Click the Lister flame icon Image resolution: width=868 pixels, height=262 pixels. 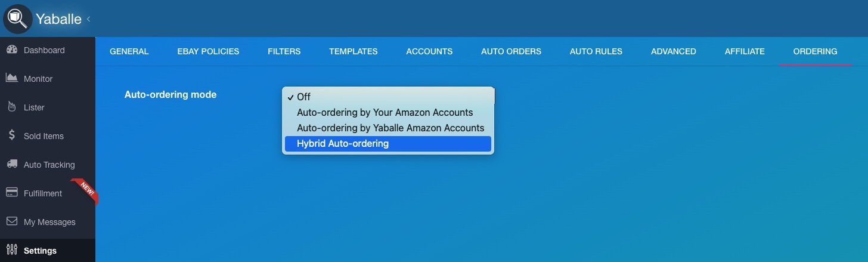pyautogui.click(x=11, y=107)
